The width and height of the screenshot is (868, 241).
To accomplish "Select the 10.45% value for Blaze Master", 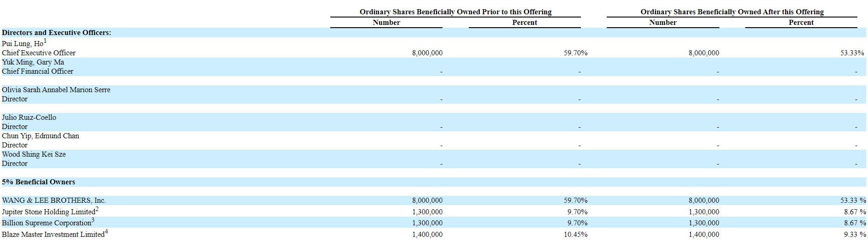I will (575, 235).
